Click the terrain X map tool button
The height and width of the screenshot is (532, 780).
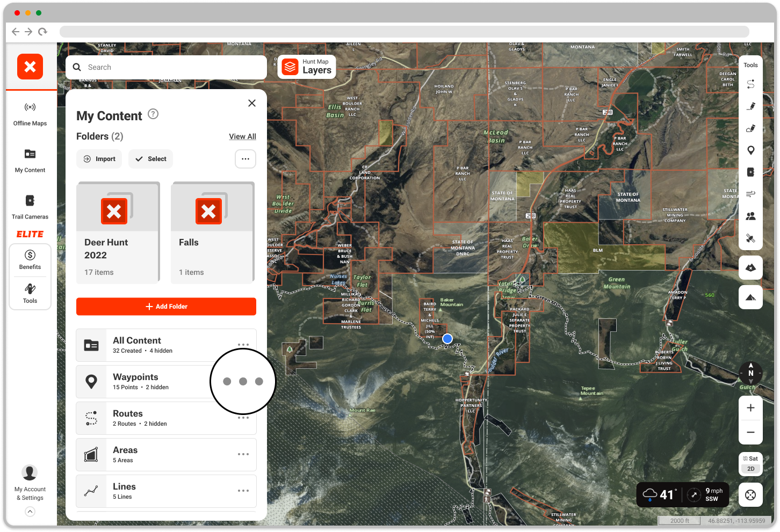click(x=750, y=267)
